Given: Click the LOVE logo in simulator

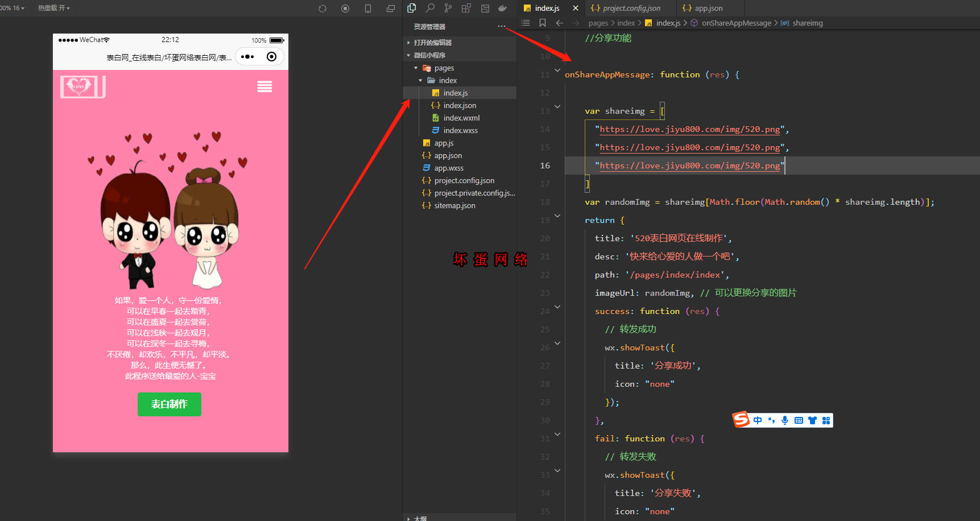Looking at the screenshot, I should point(83,87).
